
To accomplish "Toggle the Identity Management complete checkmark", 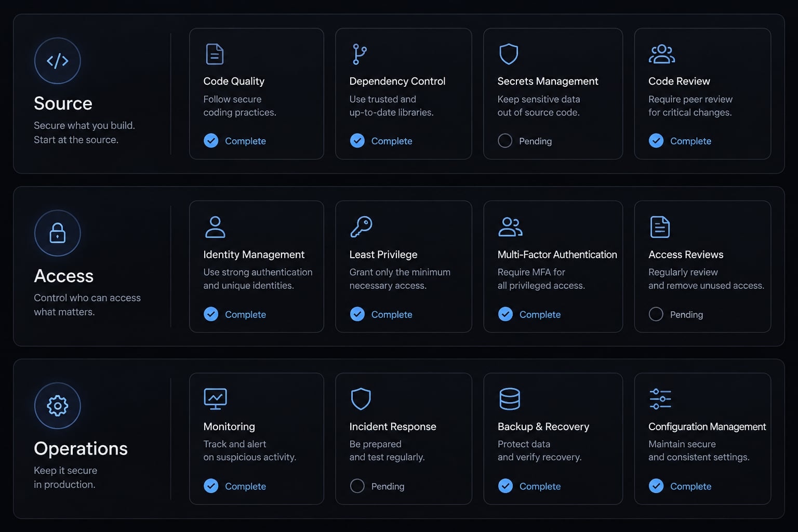I will tap(211, 314).
